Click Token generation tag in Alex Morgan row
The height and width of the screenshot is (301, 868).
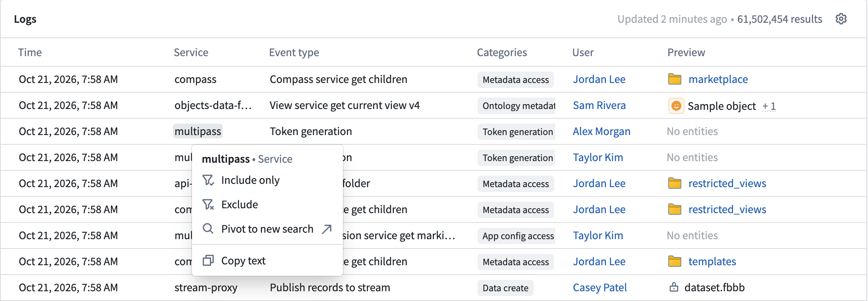tap(517, 132)
